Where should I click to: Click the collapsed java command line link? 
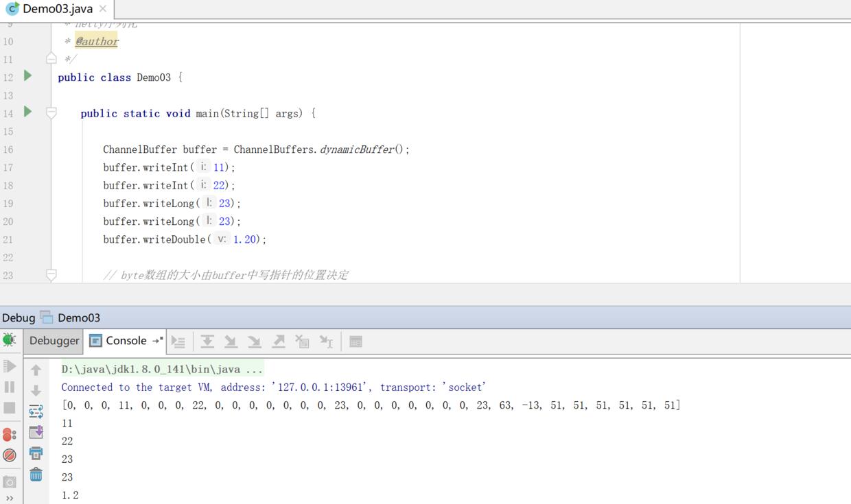click(x=162, y=370)
